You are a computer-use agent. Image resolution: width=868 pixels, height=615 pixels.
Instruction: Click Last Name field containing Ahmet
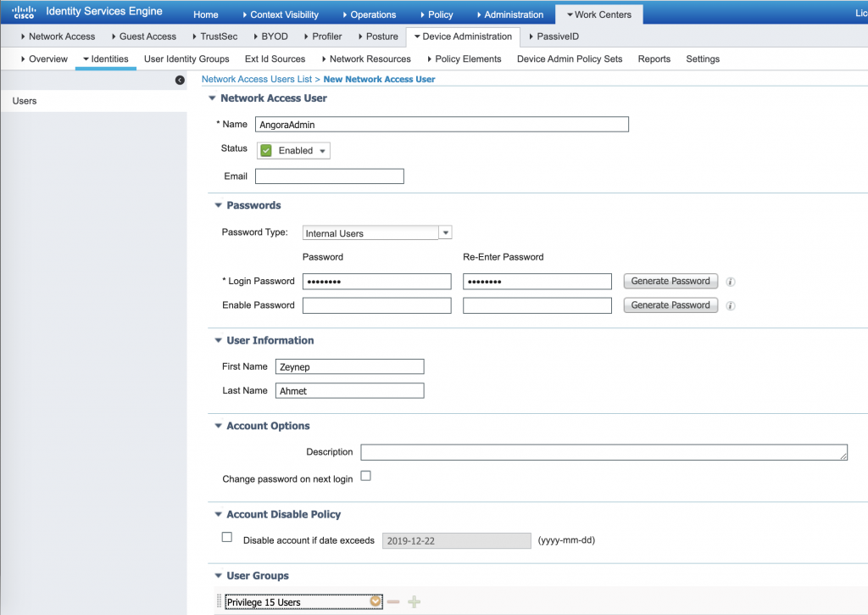click(350, 391)
